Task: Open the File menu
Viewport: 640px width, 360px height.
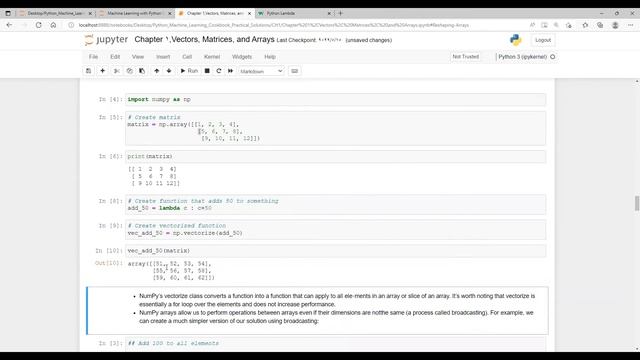Action: 93,57
